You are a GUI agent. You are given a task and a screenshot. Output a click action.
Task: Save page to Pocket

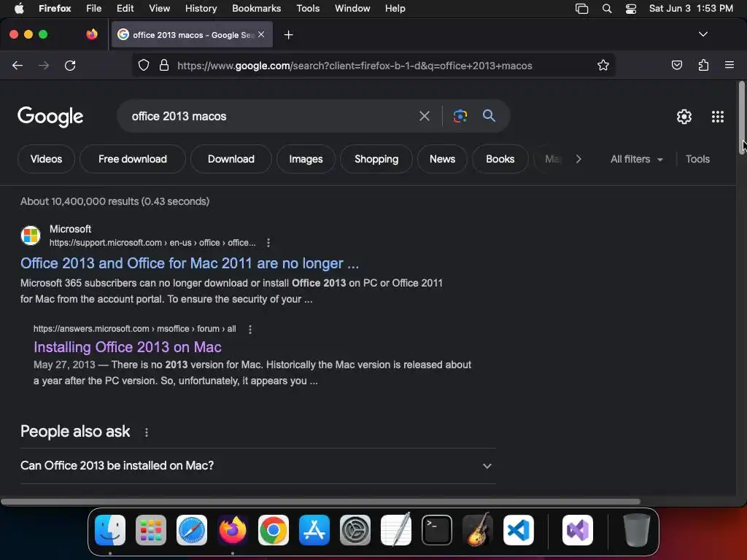[x=676, y=65]
